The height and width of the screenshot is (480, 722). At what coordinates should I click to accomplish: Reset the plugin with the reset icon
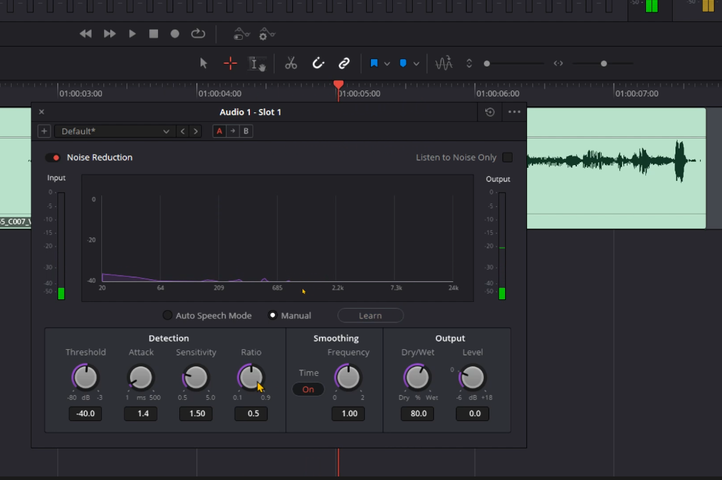pyautogui.click(x=490, y=112)
